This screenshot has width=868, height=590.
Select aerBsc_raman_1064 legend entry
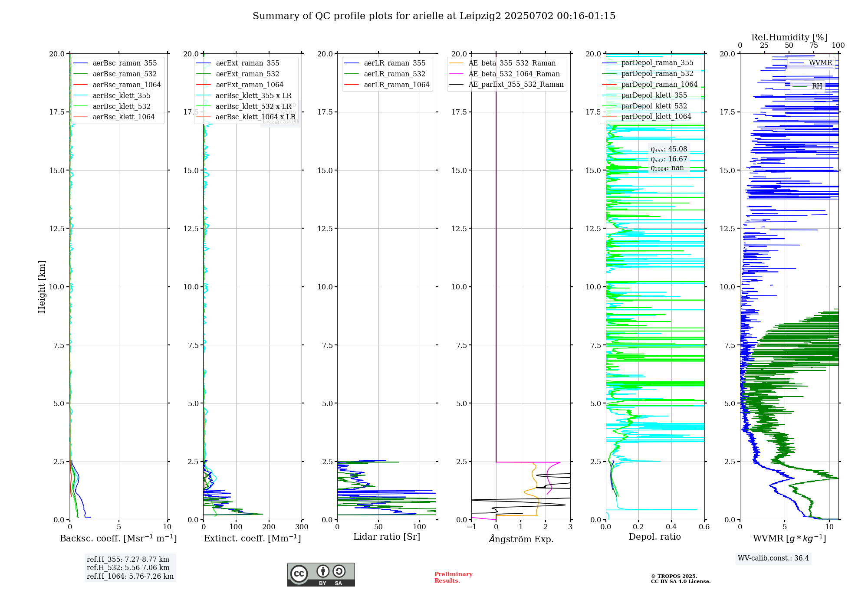117,85
